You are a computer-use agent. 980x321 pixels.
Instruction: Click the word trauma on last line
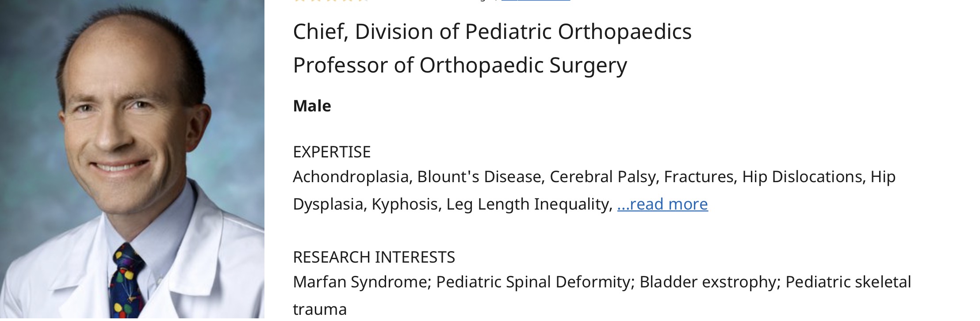click(320, 310)
